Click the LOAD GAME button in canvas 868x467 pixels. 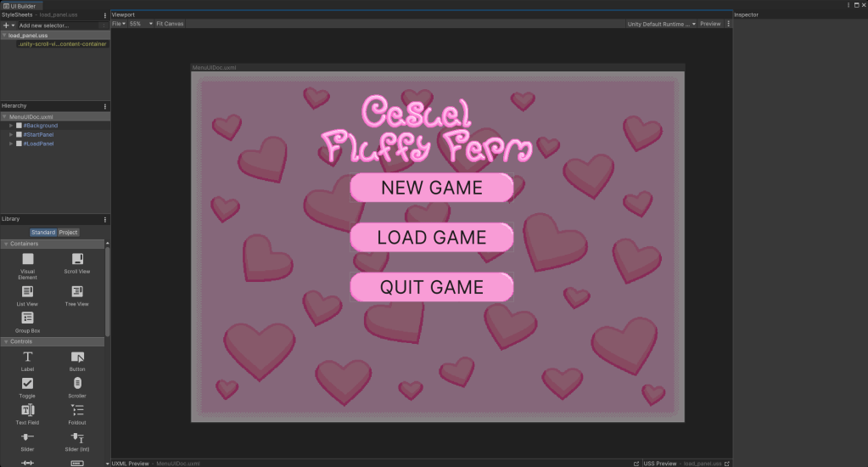(x=432, y=237)
